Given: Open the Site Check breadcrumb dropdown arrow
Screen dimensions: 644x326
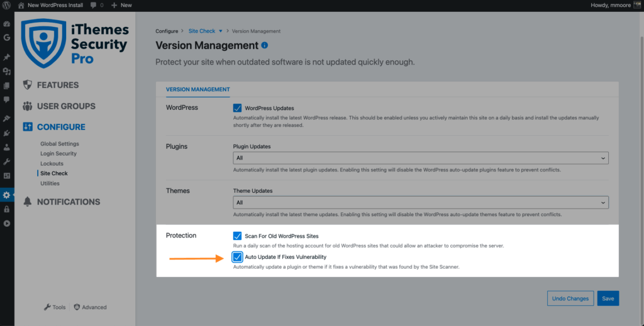Looking at the screenshot, I should click(221, 31).
